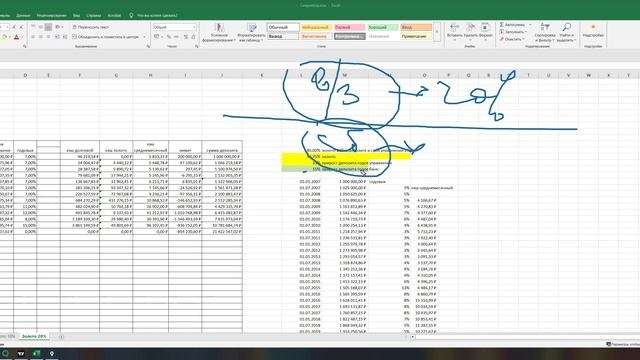Image resolution: width=640 pixels, height=360 pixels.
Task: Apply the Плохой (Bad) pink cell style
Action: [349, 27]
